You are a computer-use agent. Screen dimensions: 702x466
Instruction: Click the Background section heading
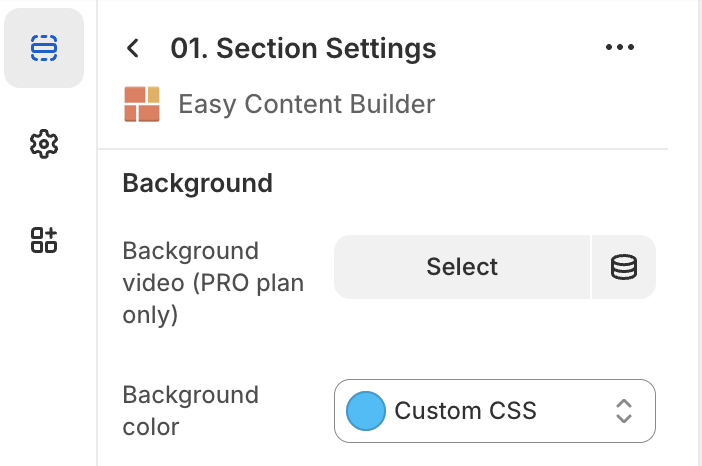click(197, 183)
